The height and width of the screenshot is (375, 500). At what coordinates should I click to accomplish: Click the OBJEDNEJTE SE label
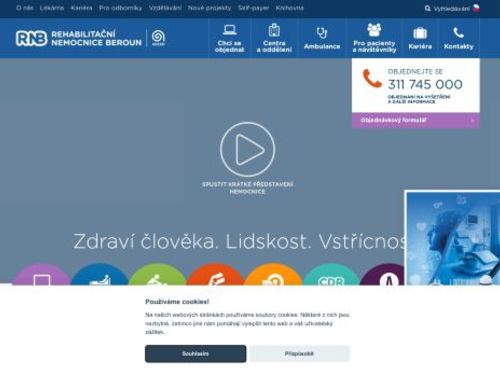pos(415,71)
